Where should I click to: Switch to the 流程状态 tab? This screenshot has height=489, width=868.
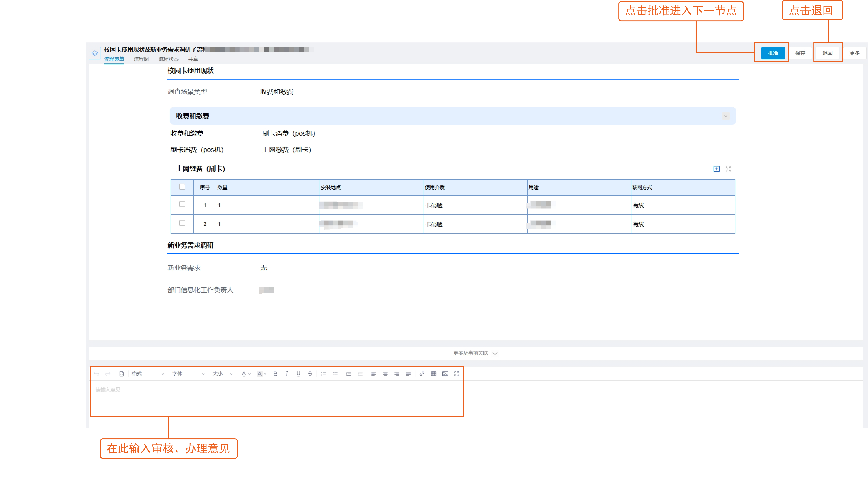[x=169, y=59]
